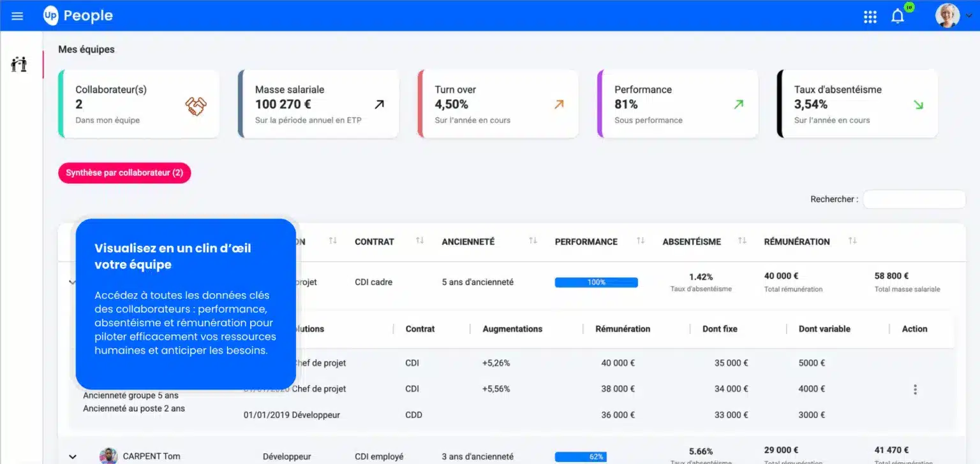
Task: Open the app launcher grid icon
Action: point(870,17)
